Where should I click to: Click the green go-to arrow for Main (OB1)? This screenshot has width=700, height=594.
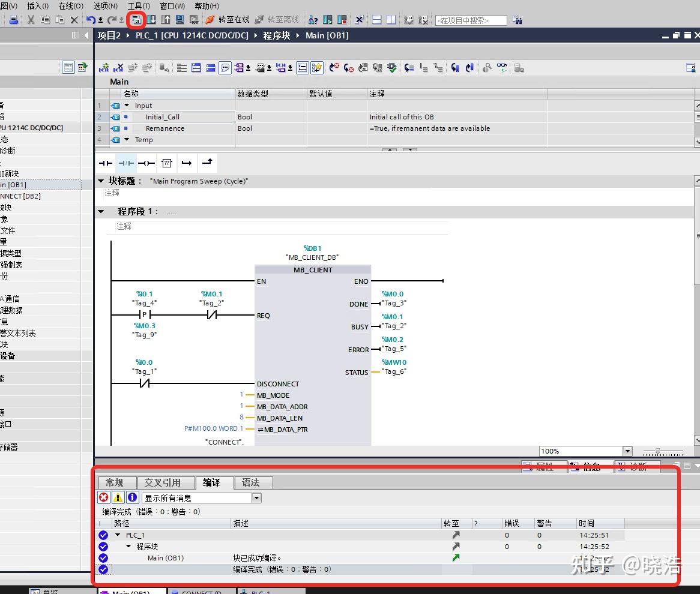456,557
